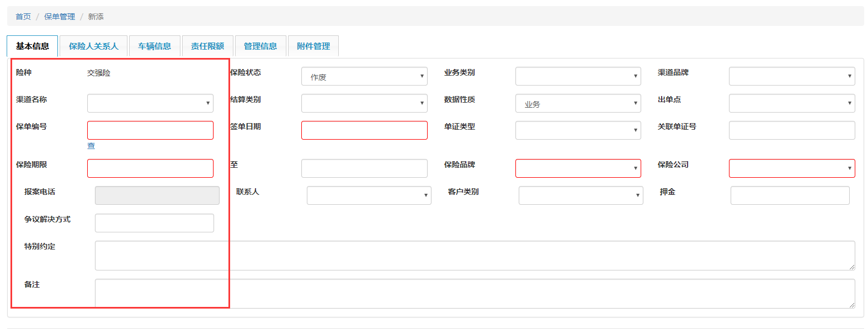Navigate to 保单管理 breadcrumb link

[60, 17]
